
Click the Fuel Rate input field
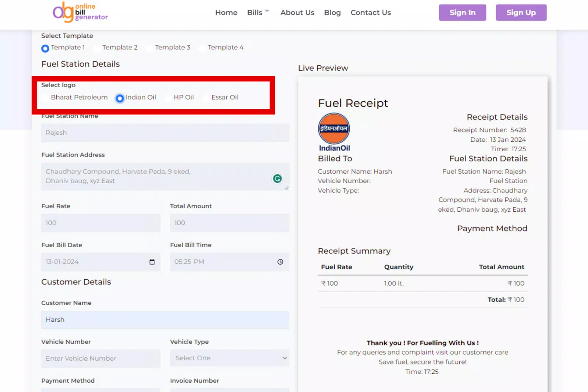tap(101, 223)
